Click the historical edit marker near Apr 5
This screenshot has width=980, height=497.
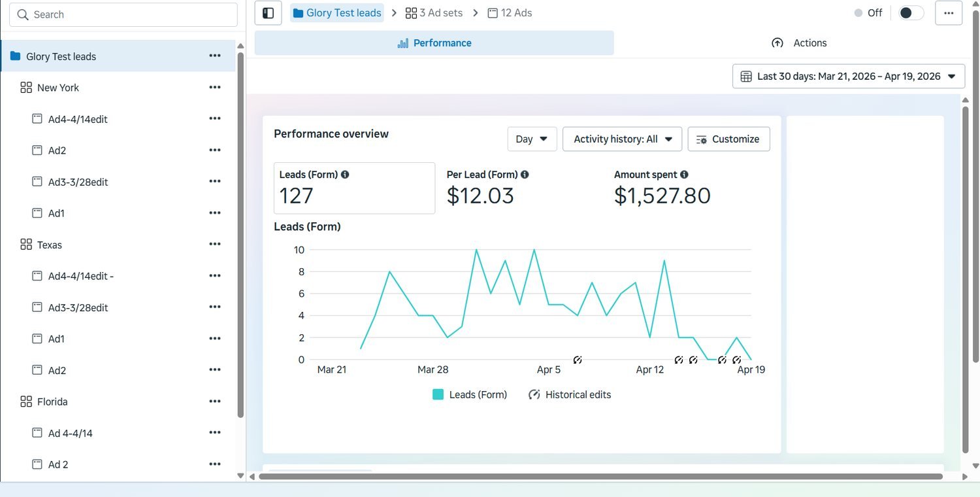(578, 360)
